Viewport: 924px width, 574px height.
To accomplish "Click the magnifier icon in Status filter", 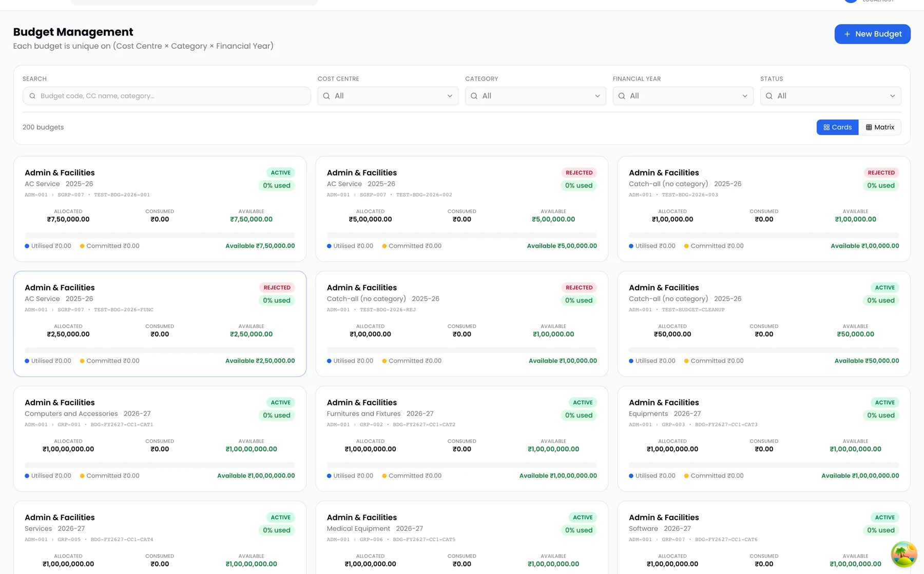I will [x=769, y=96].
